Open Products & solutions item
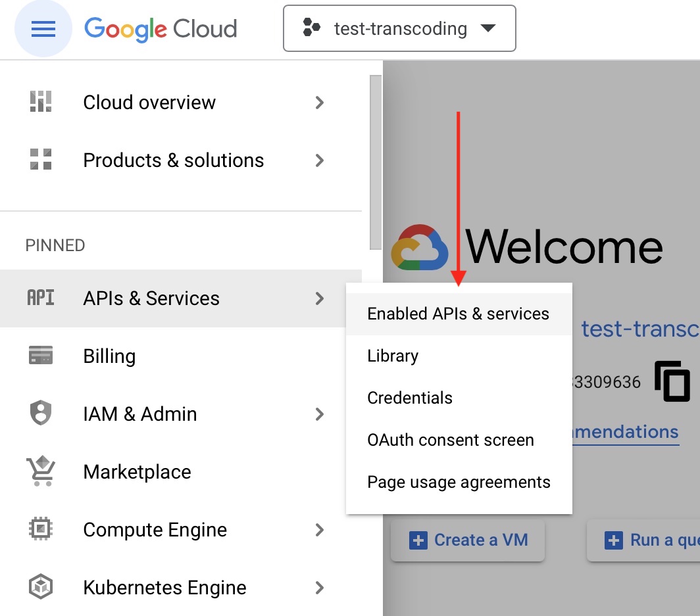 pos(181,160)
